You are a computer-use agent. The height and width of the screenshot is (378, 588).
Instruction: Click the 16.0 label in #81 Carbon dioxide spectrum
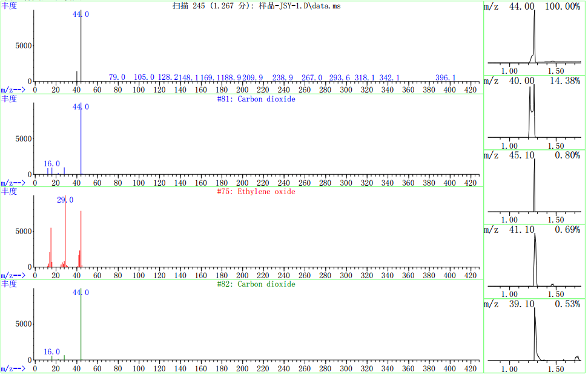pos(52,163)
